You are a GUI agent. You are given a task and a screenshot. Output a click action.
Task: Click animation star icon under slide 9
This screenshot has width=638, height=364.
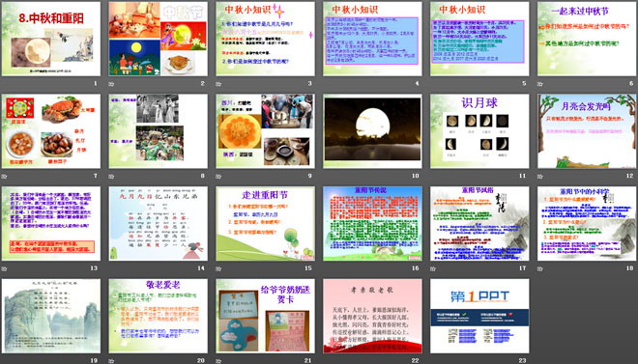click(x=218, y=177)
